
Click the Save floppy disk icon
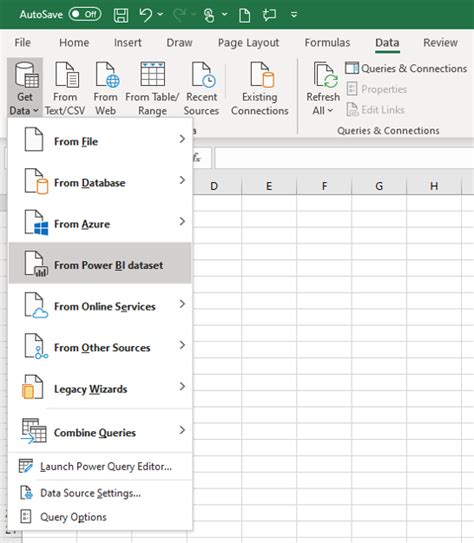coord(121,15)
